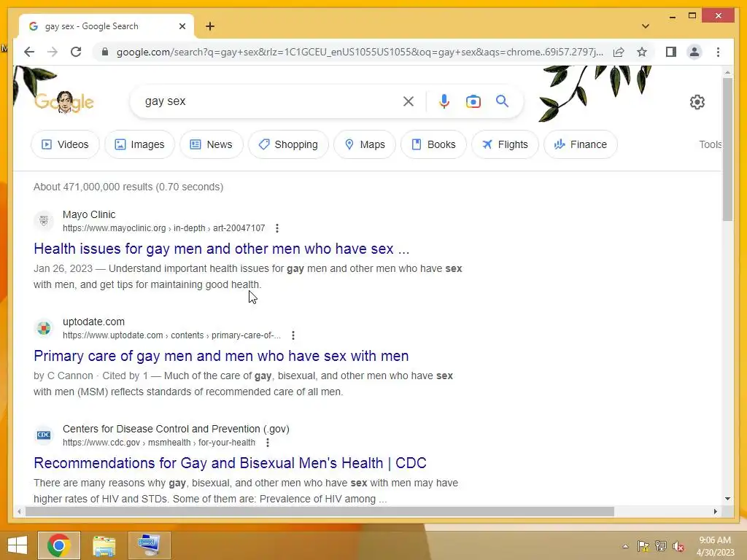
Task: Click the scroll-down arrow of page
Action: tap(727, 499)
